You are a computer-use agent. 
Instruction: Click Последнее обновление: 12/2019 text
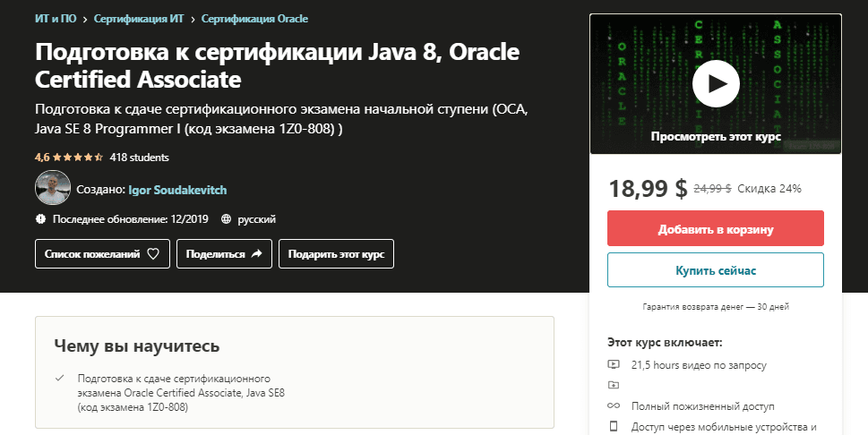(131, 219)
